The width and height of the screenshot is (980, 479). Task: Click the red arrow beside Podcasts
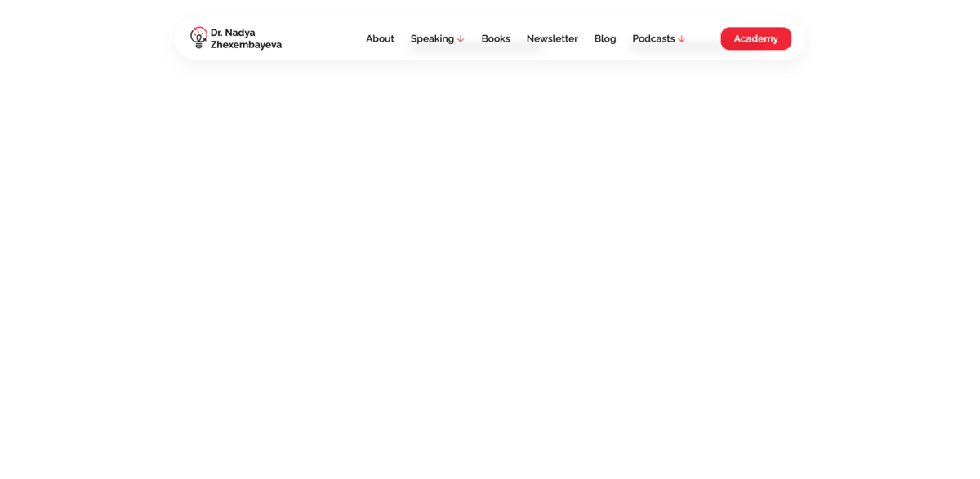681,39
